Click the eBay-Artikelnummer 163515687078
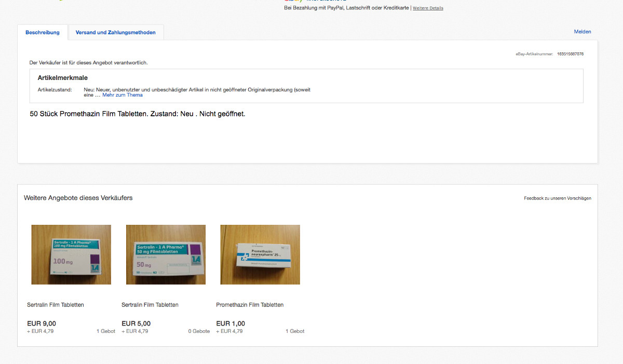This screenshot has width=623, height=364. [570, 54]
